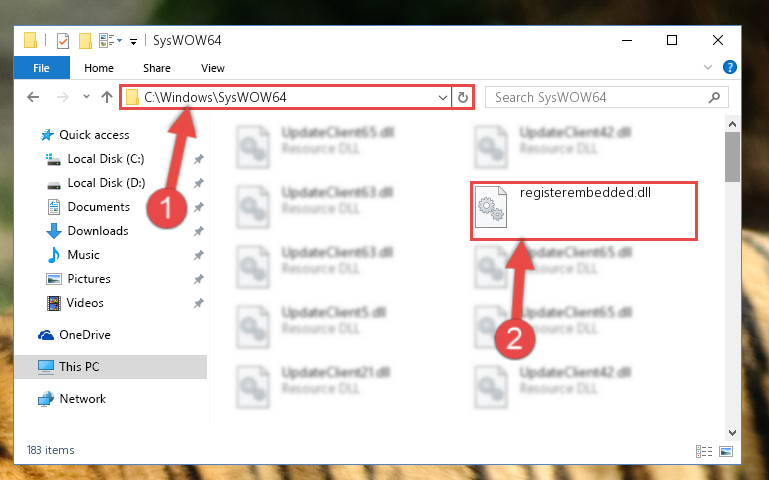Toggle pin next to Local Disk (C:)
Viewport: 769px width, 480px height.
click(199, 159)
